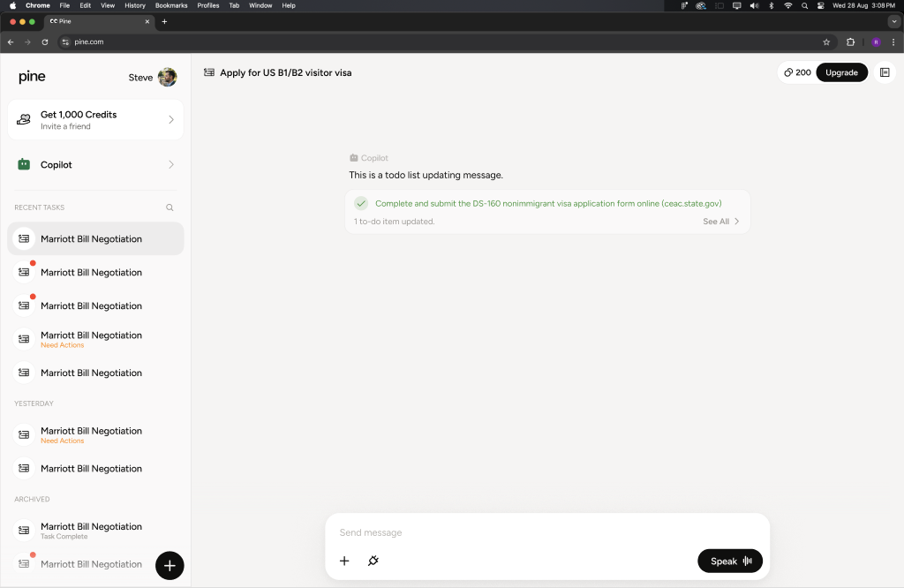The image size is (904, 588).
Task: Open a new browser tab
Action: pyautogui.click(x=164, y=21)
